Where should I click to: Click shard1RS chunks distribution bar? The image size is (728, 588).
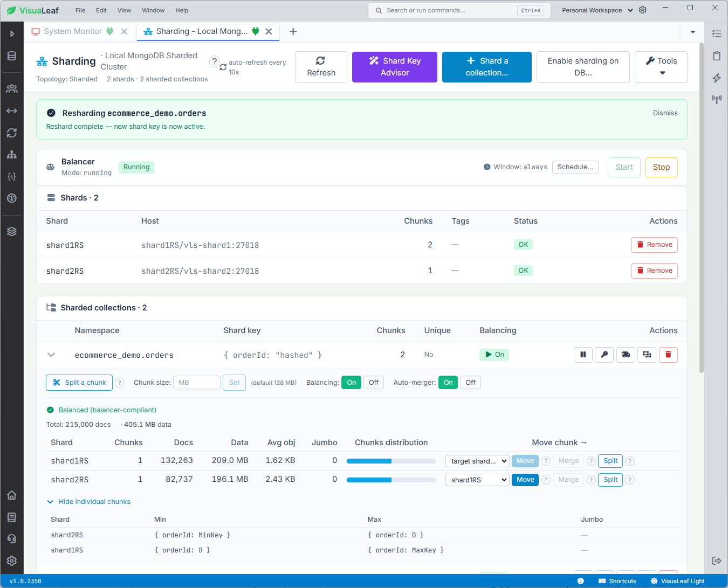391,461
